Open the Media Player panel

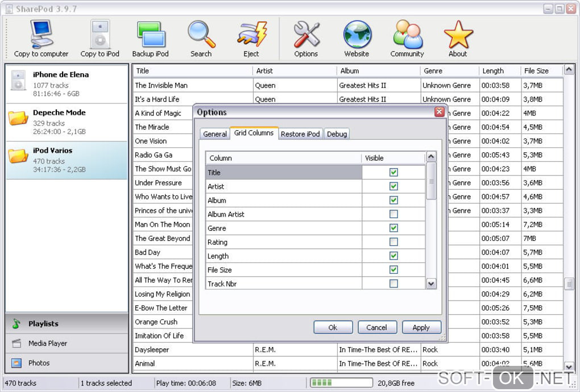tap(48, 343)
